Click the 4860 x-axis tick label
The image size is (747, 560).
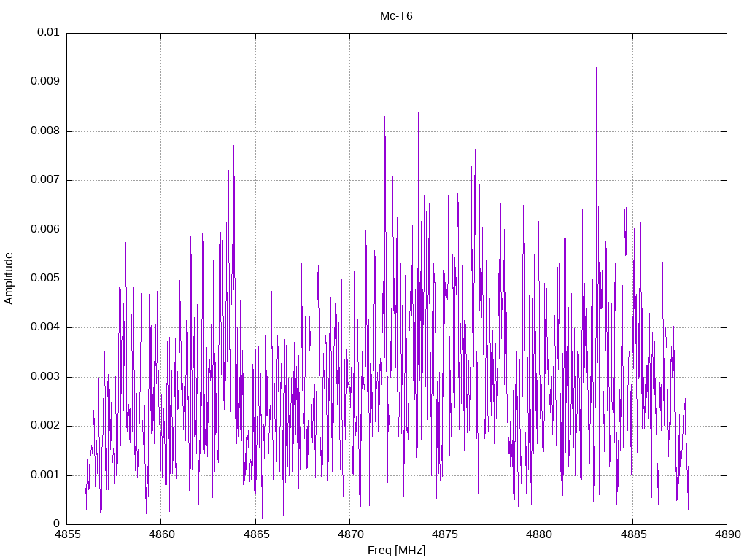pos(161,534)
